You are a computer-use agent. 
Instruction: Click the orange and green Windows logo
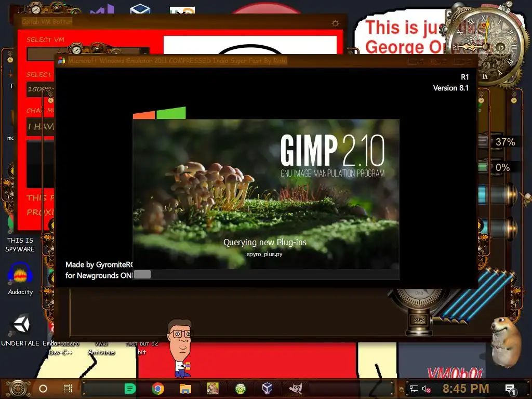point(159,113)
